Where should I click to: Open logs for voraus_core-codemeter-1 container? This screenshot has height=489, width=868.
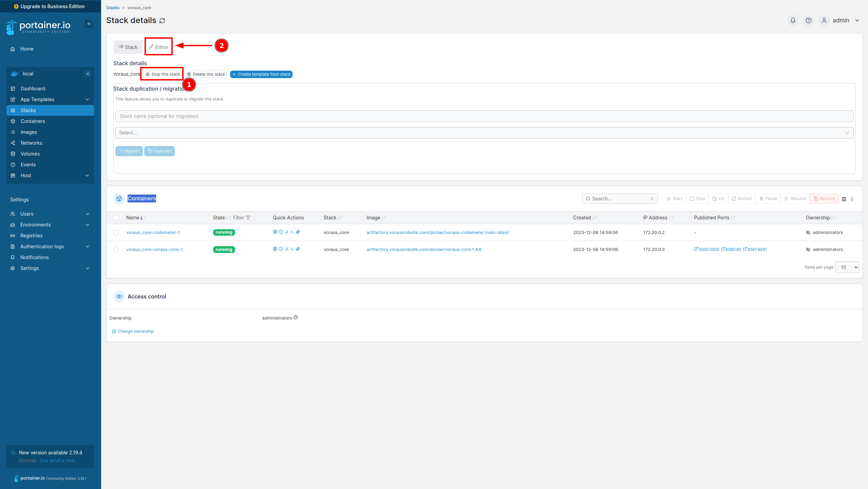pos(275,232)
